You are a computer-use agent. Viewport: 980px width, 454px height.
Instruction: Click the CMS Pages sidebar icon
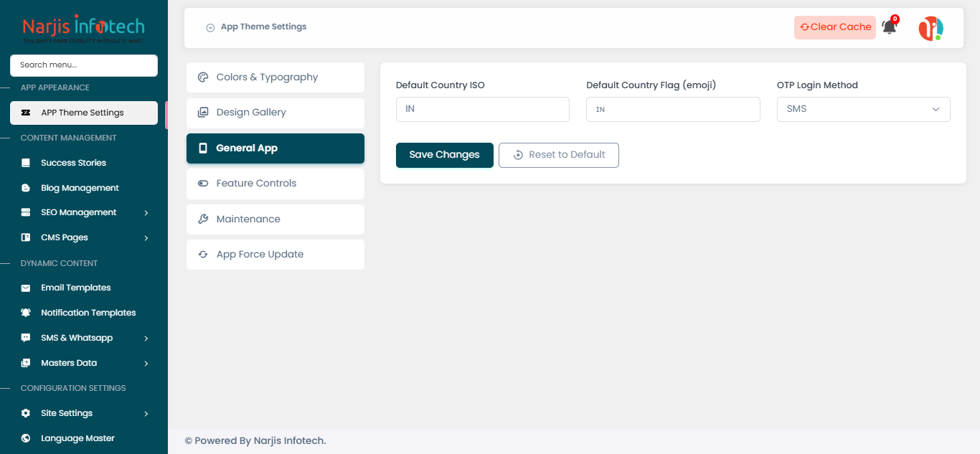click(x=26, y=237)
